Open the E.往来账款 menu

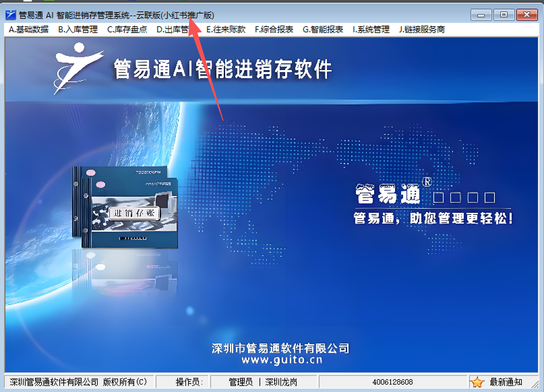226,30
